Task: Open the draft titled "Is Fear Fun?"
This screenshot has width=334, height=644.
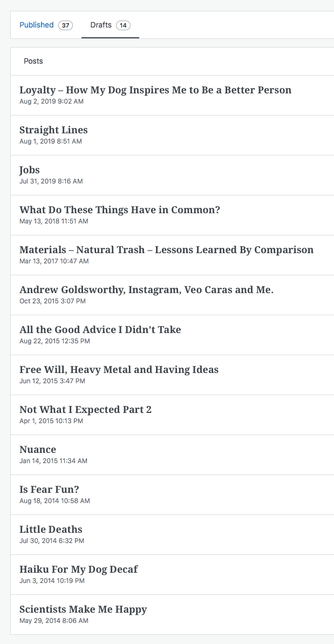Action: tap(49, 489)
